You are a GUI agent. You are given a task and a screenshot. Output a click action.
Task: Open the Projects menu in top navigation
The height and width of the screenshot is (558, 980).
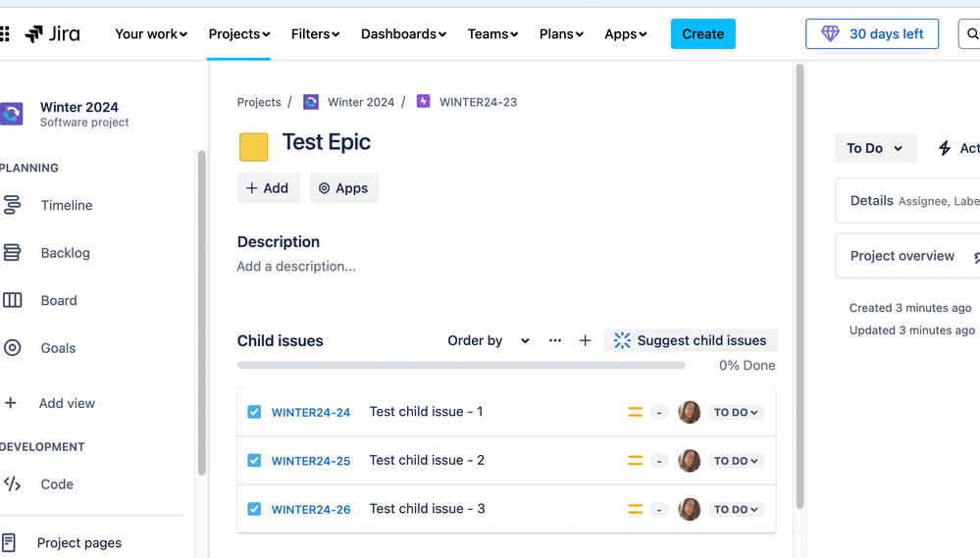[239, 34]
